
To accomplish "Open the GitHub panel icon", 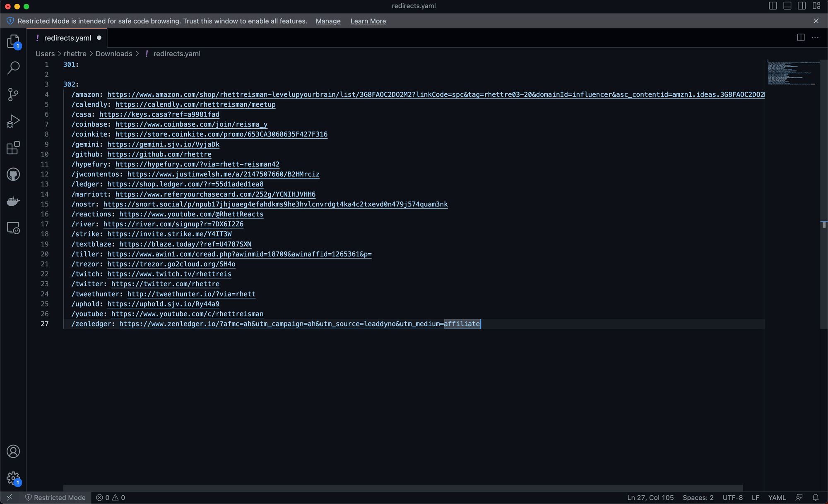I will point(13,174).
